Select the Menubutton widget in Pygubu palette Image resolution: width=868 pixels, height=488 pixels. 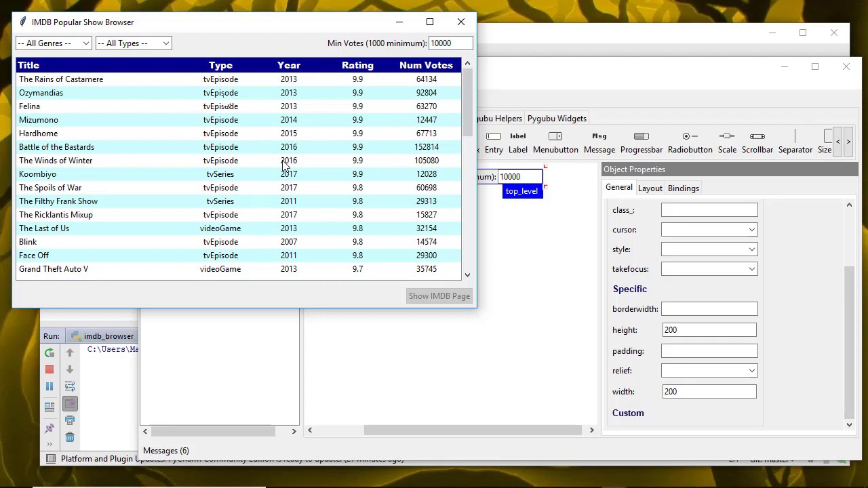tap(555, 142)
